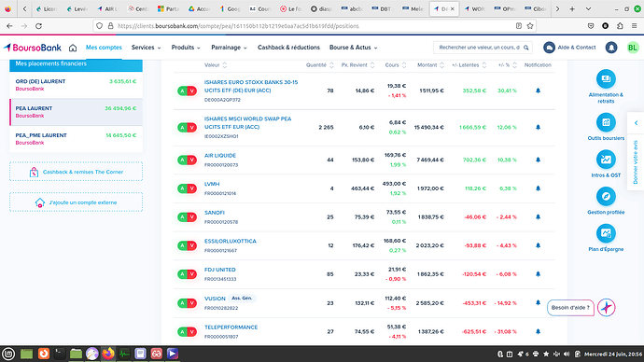
Task: Open Alimentation & retraits icon
Action: 606,78
